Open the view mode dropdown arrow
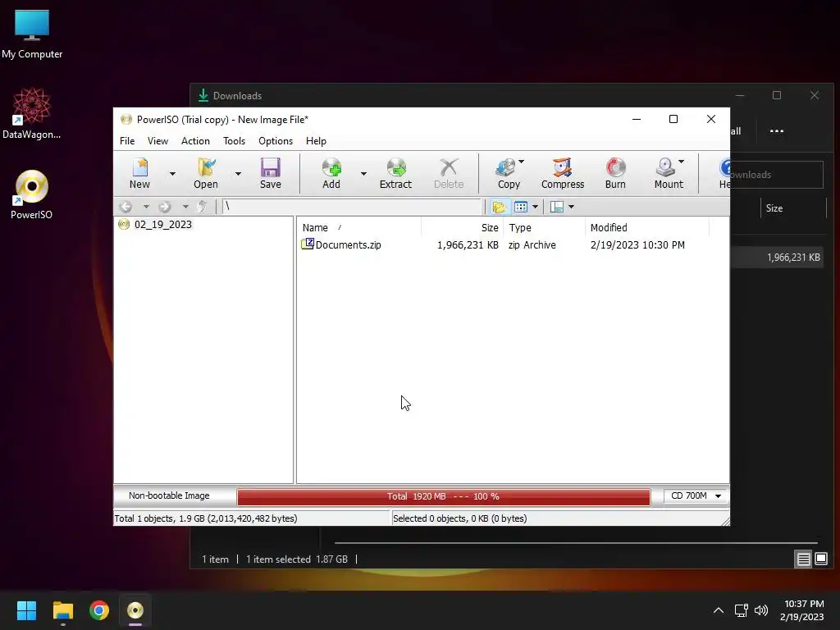840x630 pixels. coord(535,207)
